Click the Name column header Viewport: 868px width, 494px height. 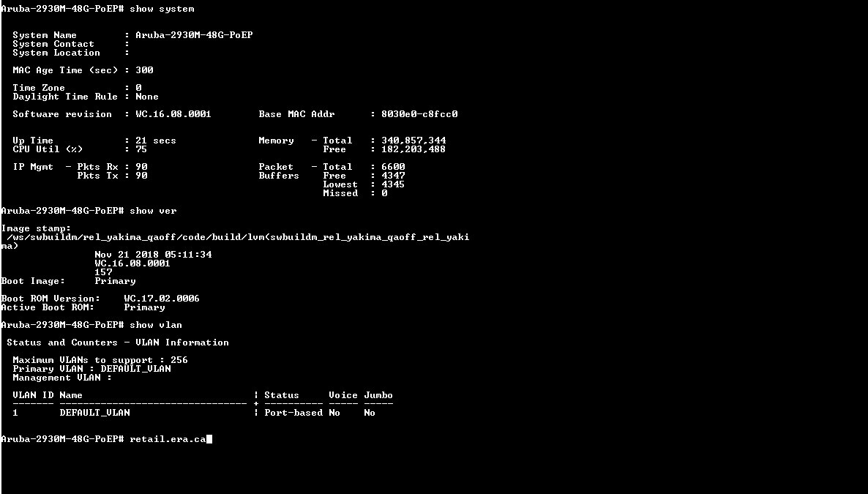[x=71, y=395]
